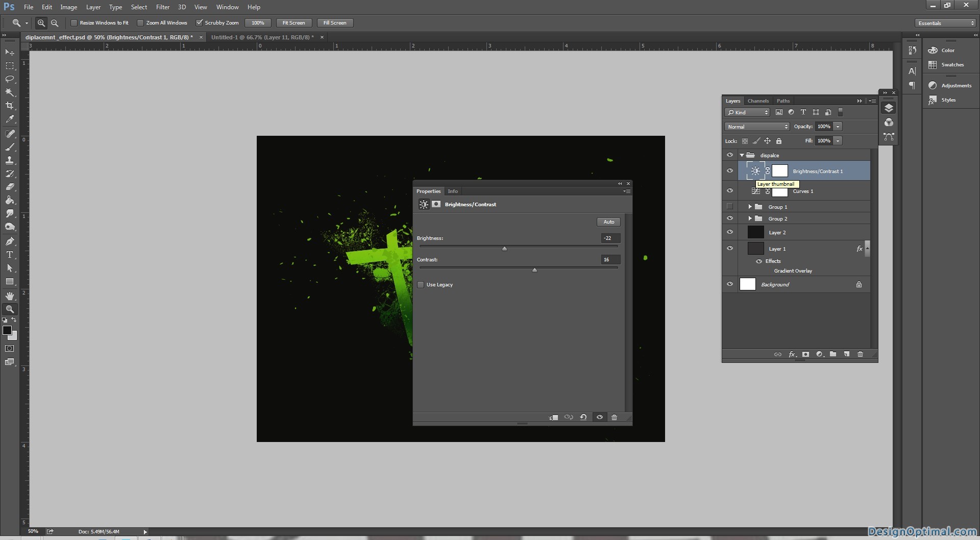This screenshot has width=980, height=540.
Task: Open the Swatches panel
Action: click(x=946, y=65)
